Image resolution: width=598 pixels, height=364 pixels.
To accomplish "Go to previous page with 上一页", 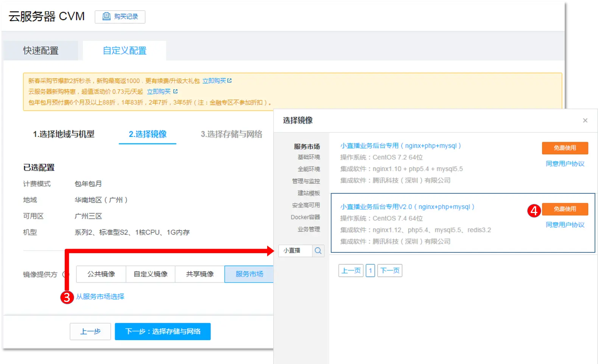I will [x=351, y=271].
